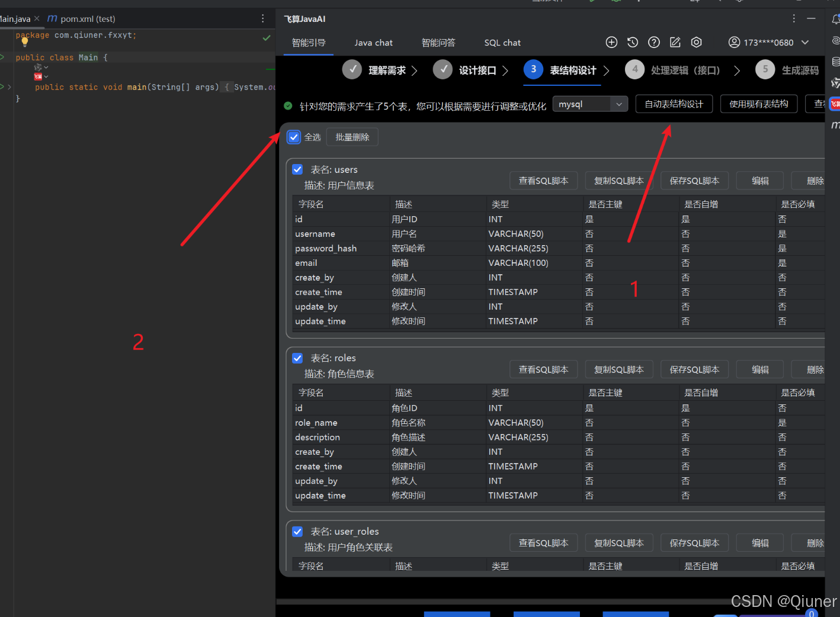Click the user avatar icon
Image resolution: width=840 pixels, height=617 pixels.
pos(734,42)
